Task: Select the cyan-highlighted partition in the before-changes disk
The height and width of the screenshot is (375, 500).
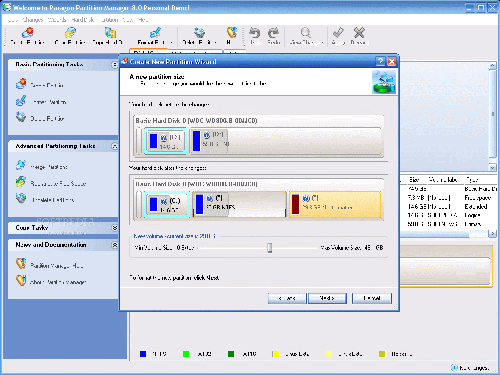Action: [165, 141]
